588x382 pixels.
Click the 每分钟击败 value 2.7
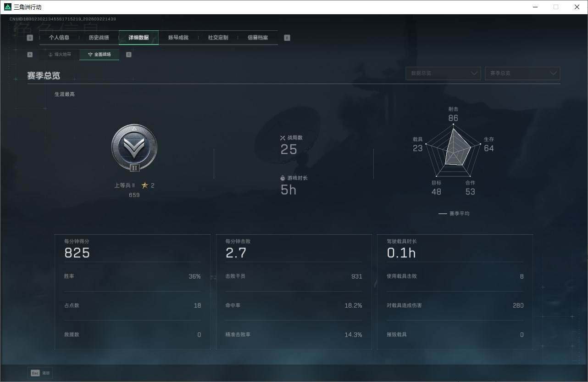236,253
